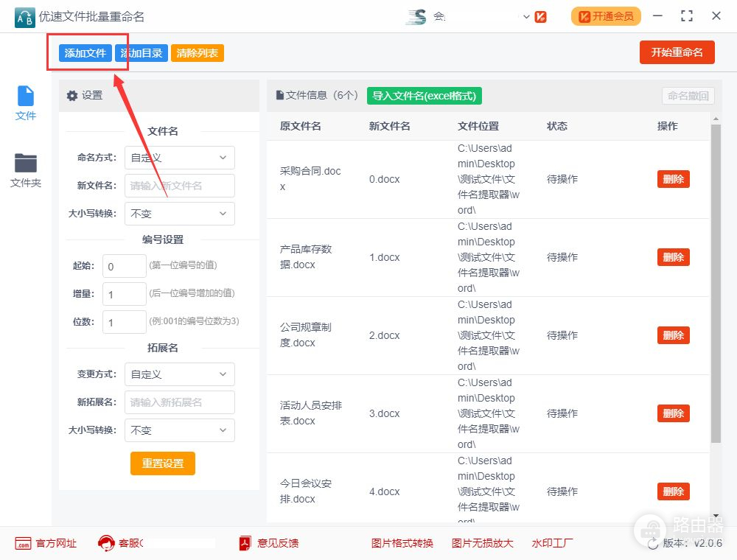
Task: Expand the 命名方式 dropdown
Action: click(179, 158)
